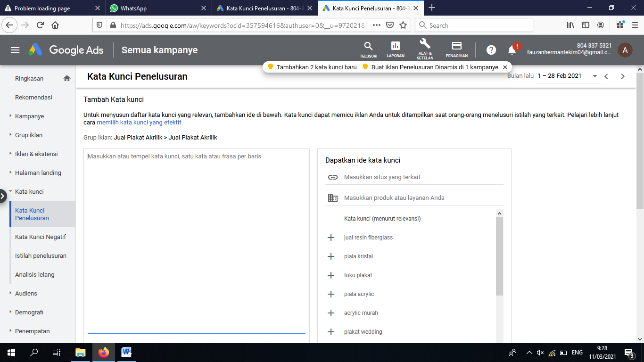Add keyword piala acrylic
Image resolution: width=644 pixels, height=362 pixels.
331,294
